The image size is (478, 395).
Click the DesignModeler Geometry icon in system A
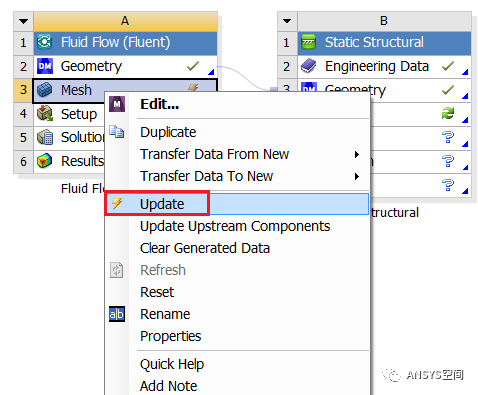pos(45,66)
